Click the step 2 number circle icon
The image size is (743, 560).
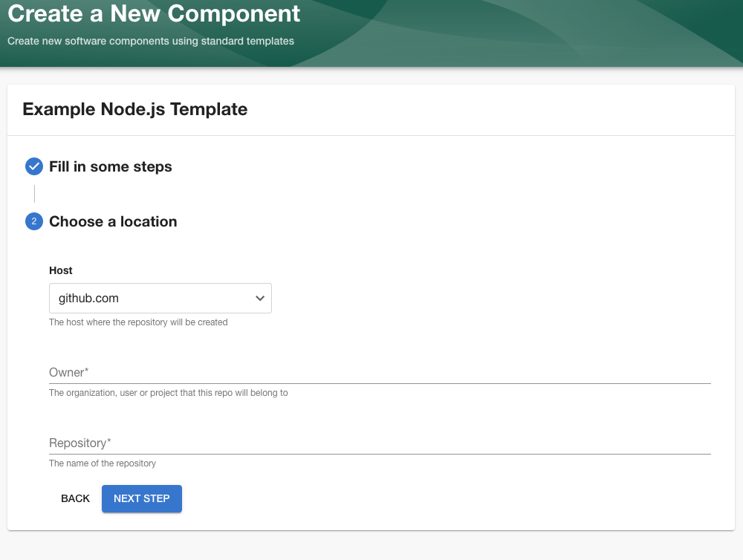point(34,221)
